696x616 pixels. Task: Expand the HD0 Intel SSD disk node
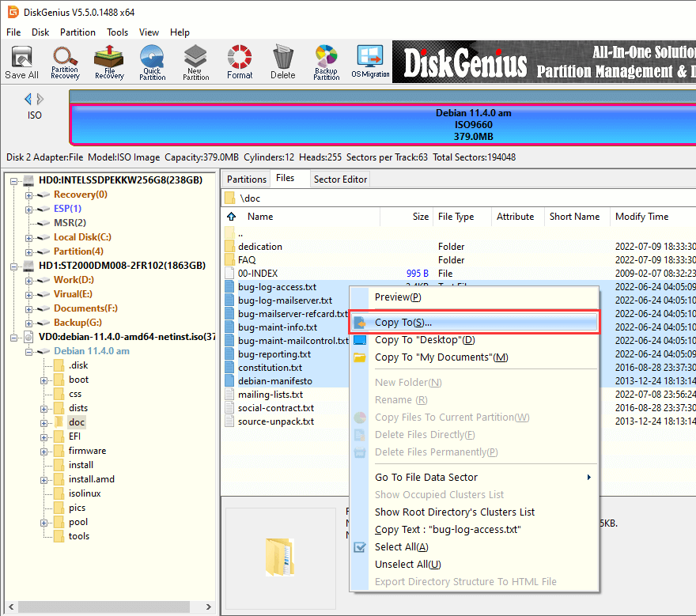point(15,180)
